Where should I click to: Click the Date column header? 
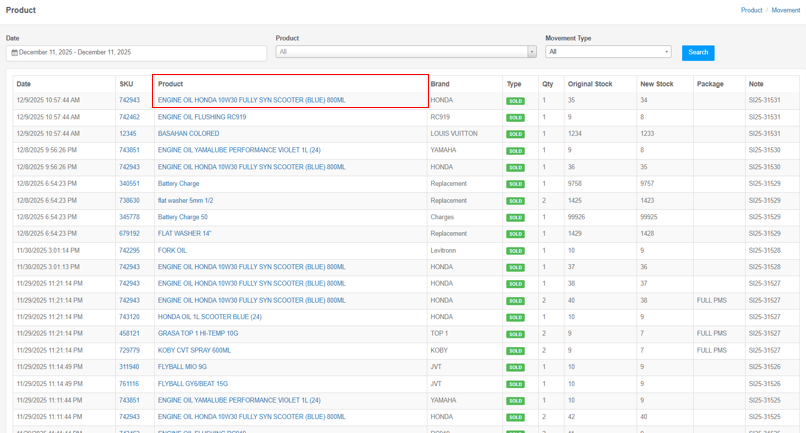pos(24,84)
